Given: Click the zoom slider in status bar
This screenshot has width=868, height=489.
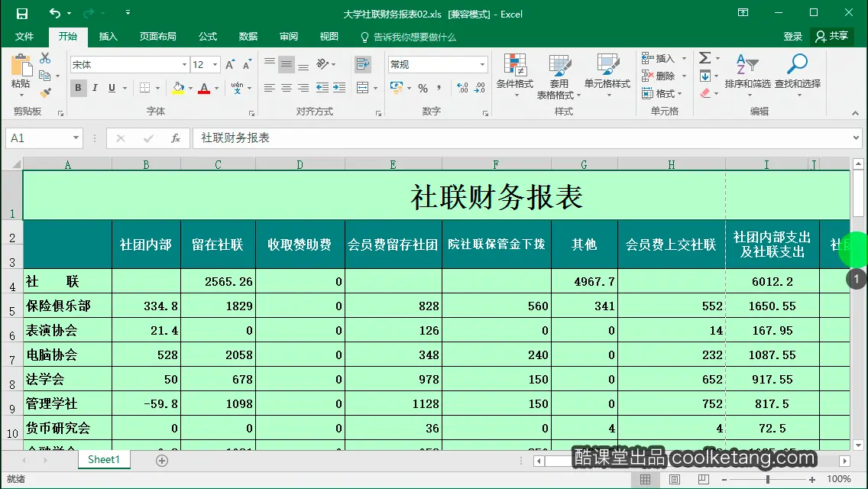Looking at the screenshot, I should point(768,479).
